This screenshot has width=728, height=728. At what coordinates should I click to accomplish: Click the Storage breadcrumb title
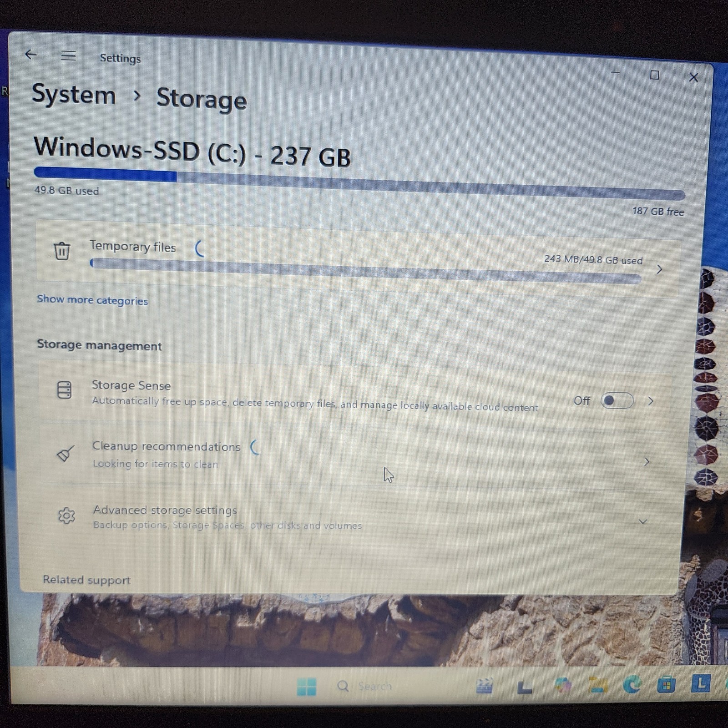coord(202,99)
